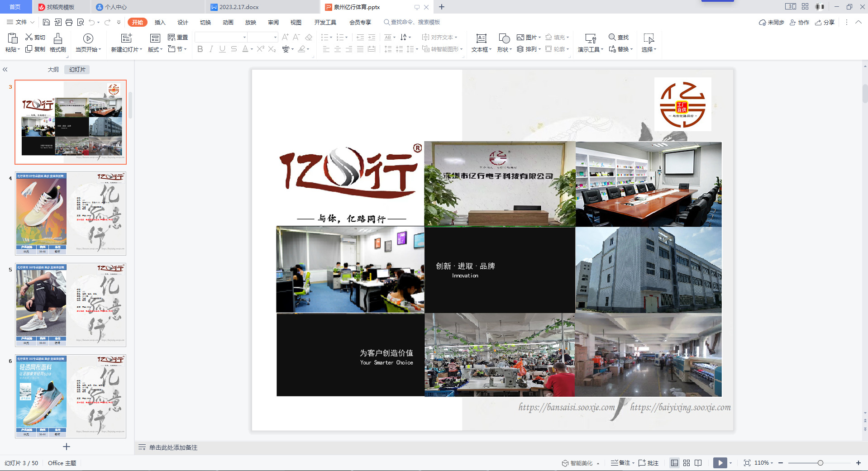Click the 查找命令、搜索模板 search box
This screenshot has height=471, width=868.
412,22
